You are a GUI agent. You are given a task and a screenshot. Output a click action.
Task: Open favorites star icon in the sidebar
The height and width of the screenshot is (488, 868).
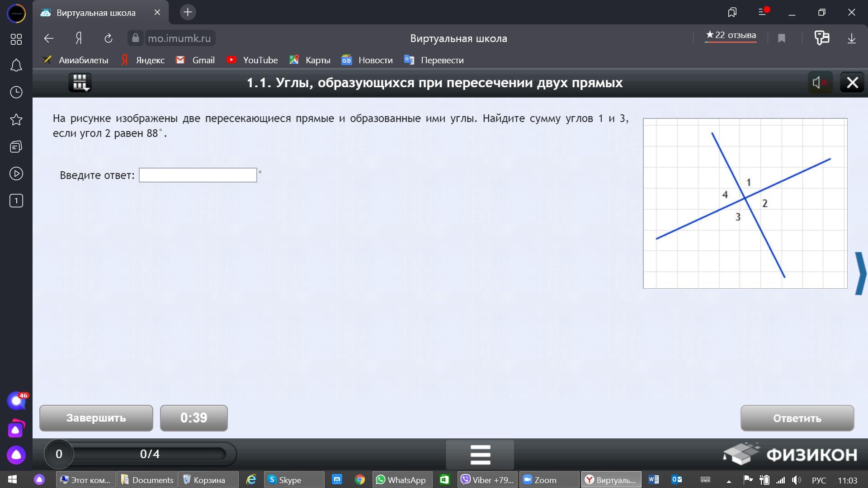pos(16,120)
